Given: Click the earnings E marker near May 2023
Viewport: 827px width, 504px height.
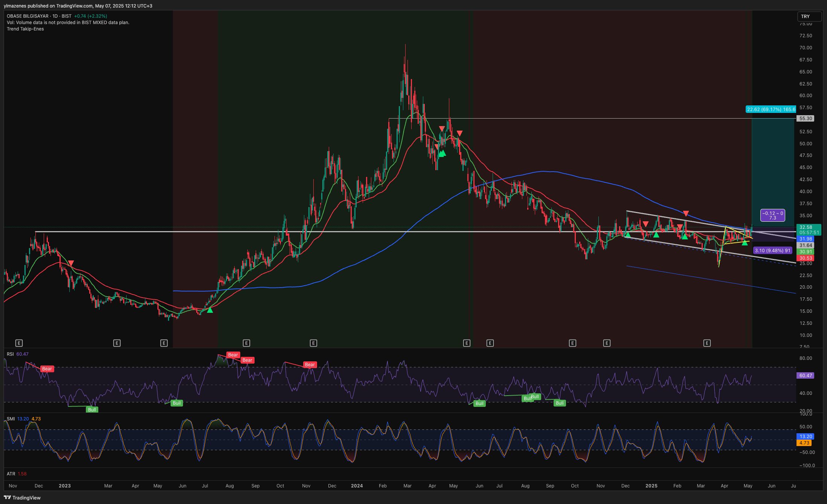Looking at the screenshot, I should click(x=163, y=343).
